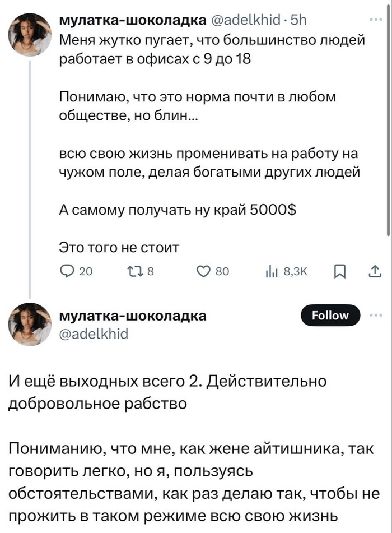The width and height of the screenshot is (392, 533).
Task: Open replies via the speech bubble icon
Action: click(67, 270)
